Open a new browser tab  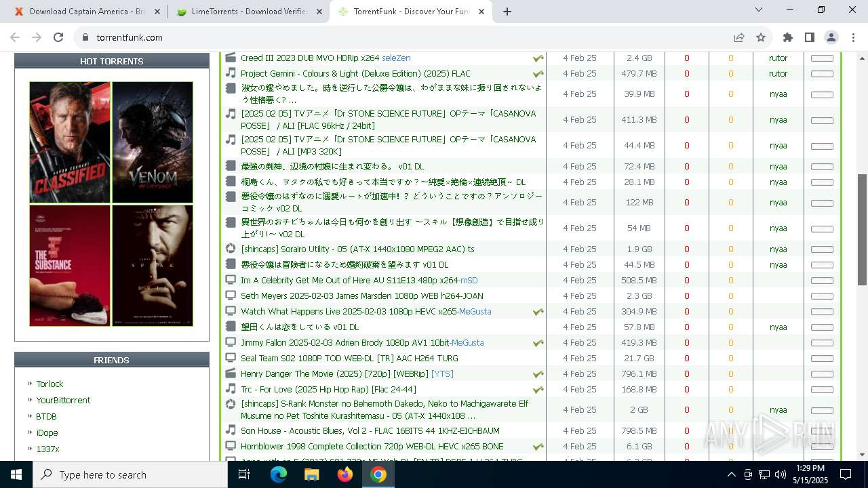pyautogui.click(x=507, y=12)
